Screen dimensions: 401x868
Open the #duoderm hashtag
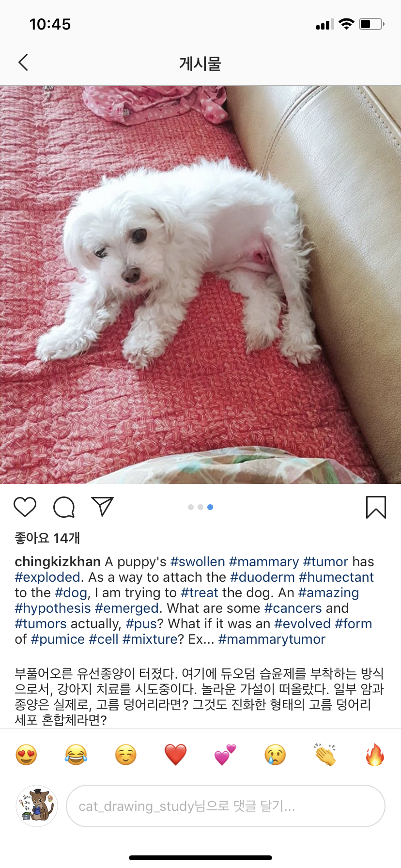(262, 577)
